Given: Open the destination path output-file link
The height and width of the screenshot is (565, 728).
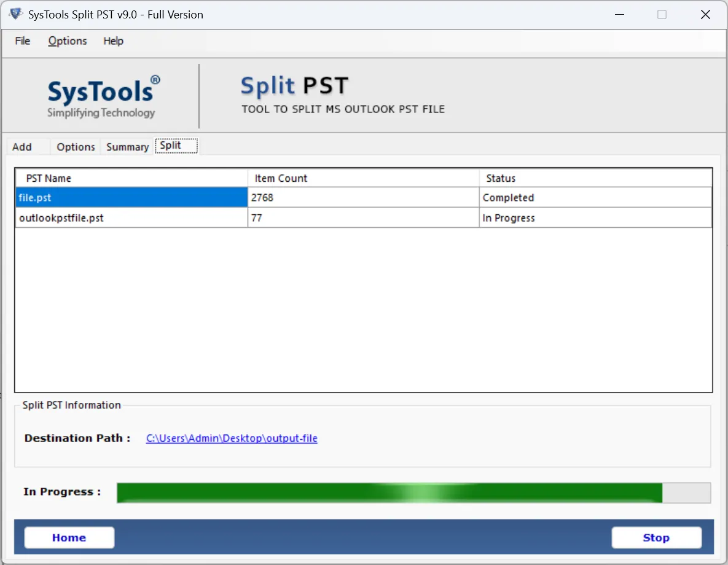Looking at the screenshot, I should [x=232, y=438].
